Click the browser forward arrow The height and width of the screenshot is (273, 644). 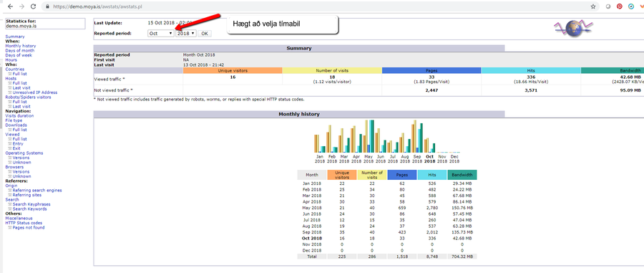pos(21,6)
